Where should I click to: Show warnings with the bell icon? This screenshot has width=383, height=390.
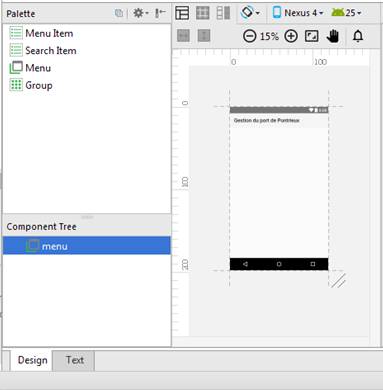point(358,36)
